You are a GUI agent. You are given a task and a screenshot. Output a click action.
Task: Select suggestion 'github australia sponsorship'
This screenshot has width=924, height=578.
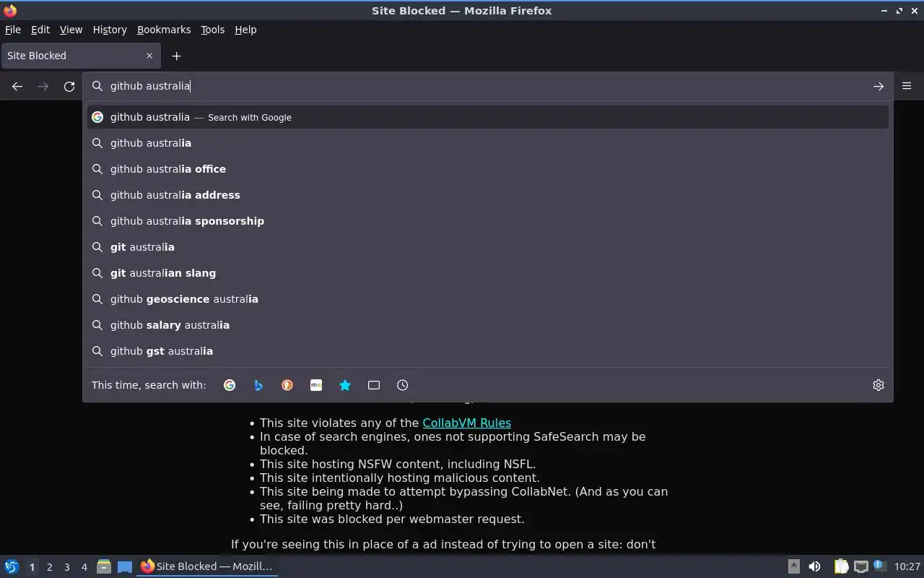[488, 221]
